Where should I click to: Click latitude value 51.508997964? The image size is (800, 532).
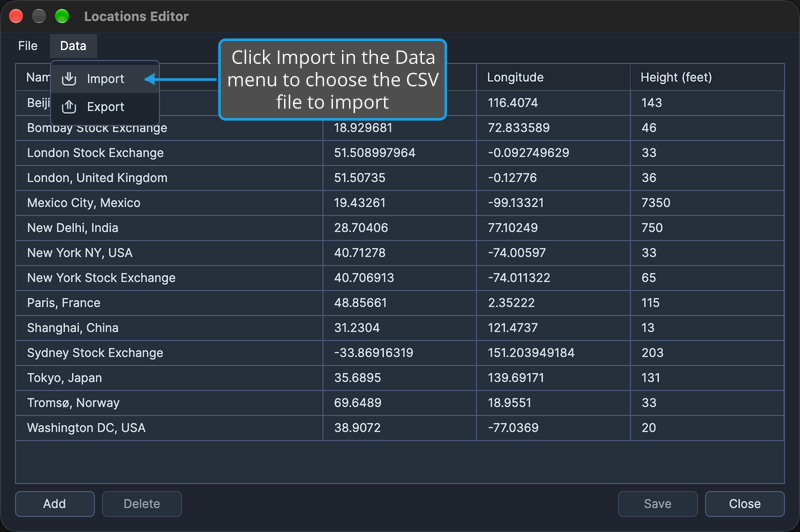coord(374,153)
